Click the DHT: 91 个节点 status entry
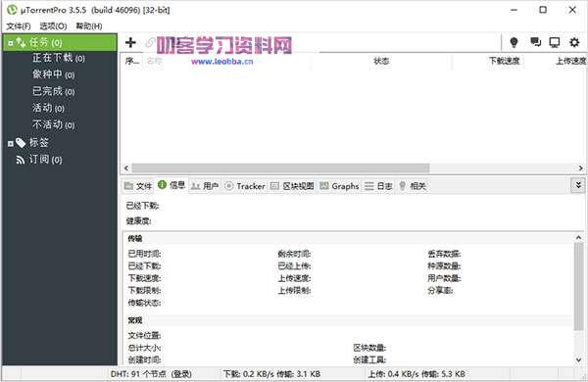Screen dimensions: 588x382 coord(151,374)
